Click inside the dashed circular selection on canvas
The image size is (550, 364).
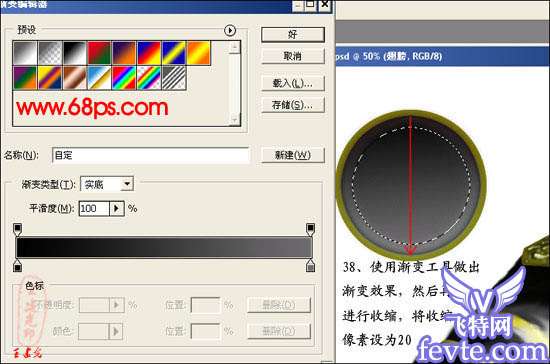click(x=412, y=186)
